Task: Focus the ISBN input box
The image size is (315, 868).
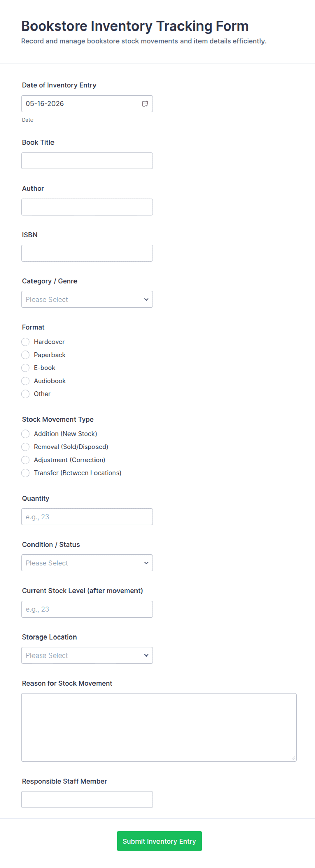Action: tap(87, 253)
